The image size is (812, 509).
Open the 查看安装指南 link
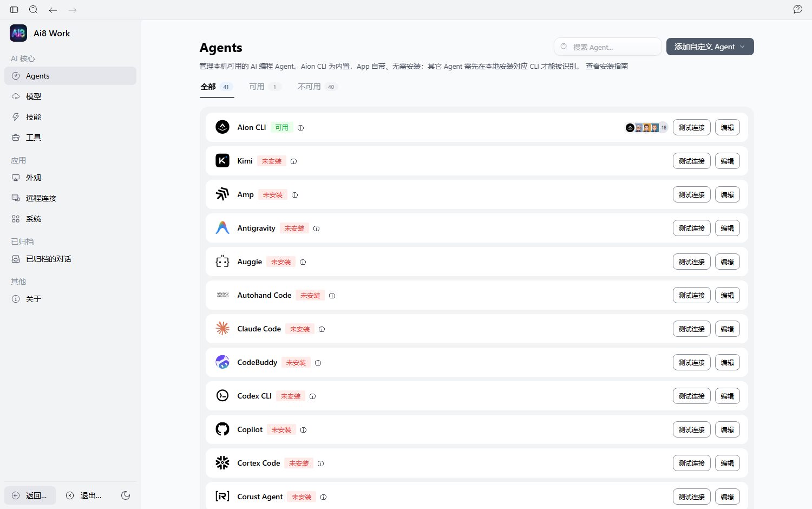[x=607, y=66]
